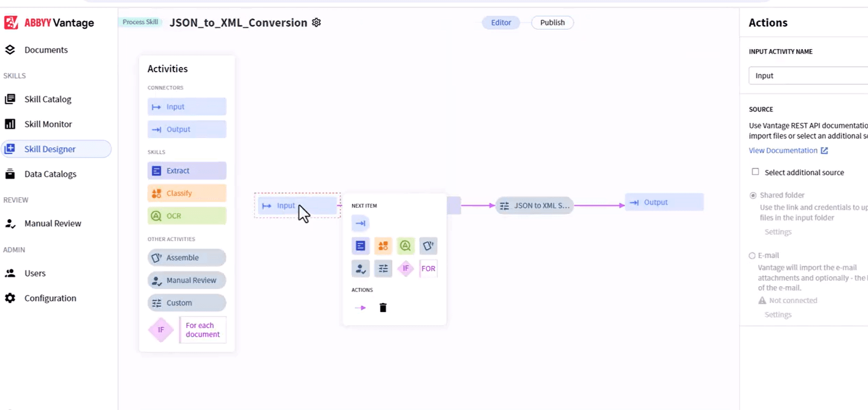The image size is (868, 410).
Task: Check Select additional source checkbox
Action: pyautogui.click(x=755, y=172)
